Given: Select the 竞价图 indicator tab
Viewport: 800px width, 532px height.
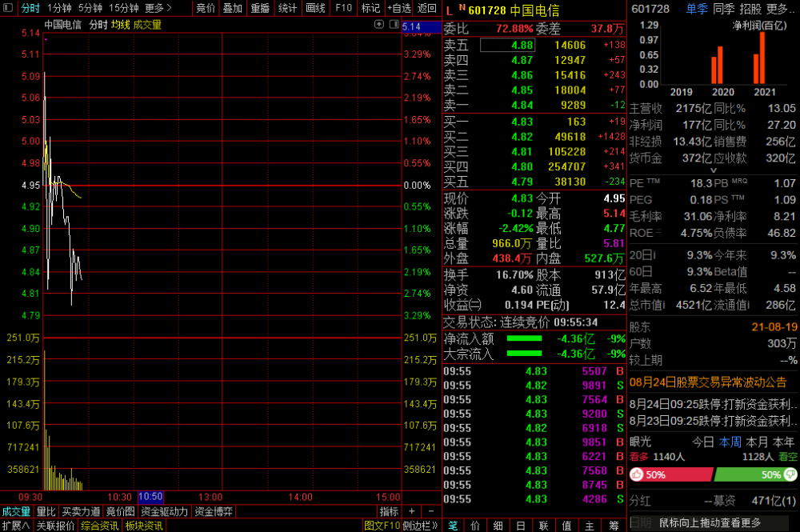Looking at the screenshot, I should (121, 511).
